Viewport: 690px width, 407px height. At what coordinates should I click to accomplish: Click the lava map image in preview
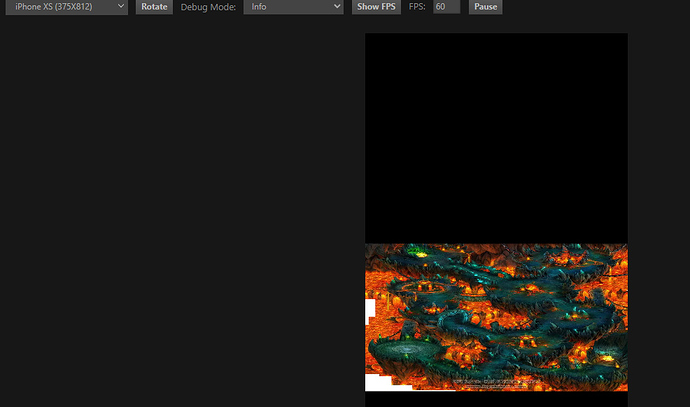pos(496,317)
